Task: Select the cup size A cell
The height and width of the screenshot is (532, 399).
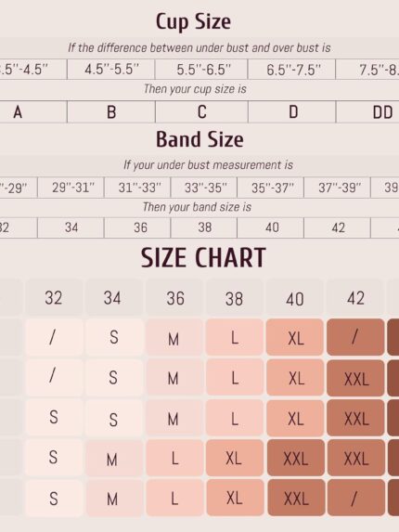Action: [33, 111]
